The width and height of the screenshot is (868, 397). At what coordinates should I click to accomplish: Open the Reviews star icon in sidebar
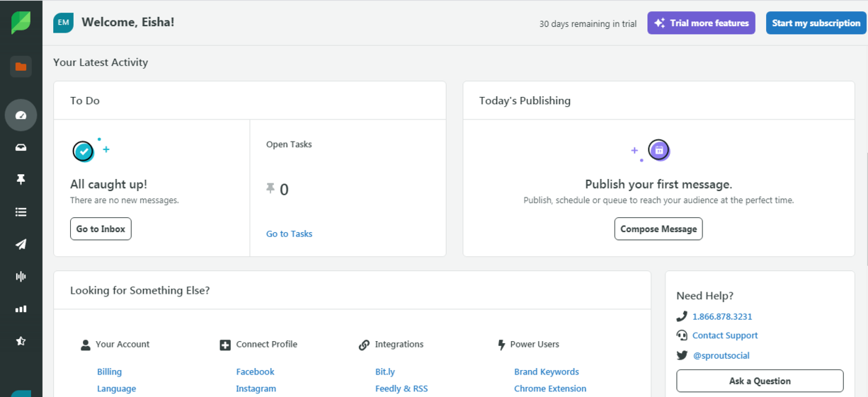click(x=21, y=341)
